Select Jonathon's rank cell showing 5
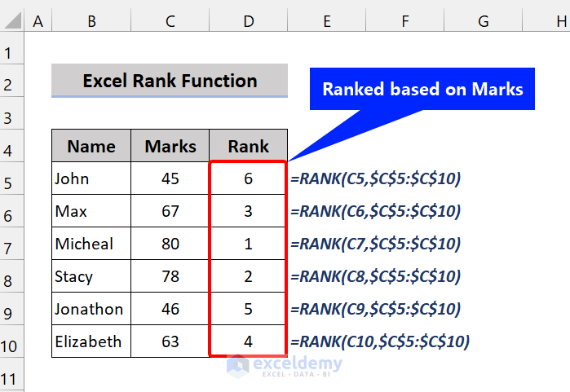Screen dimensions: 570x392 [248, 309]
